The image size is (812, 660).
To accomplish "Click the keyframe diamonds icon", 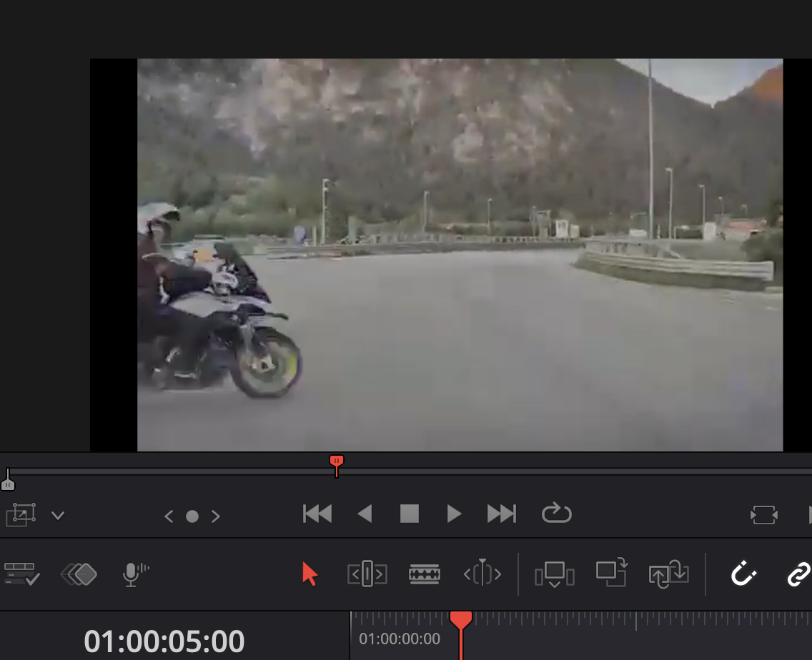I will [79, 574].
